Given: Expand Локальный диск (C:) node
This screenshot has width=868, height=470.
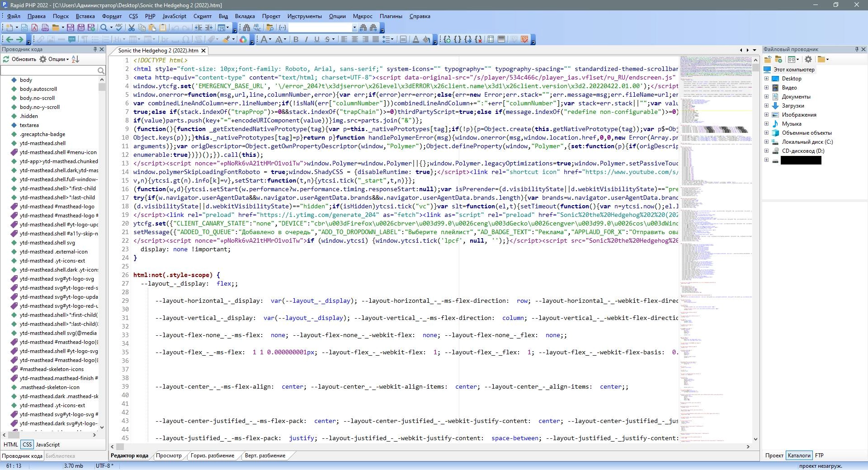Looking at the screenshot, I should (x=767, y=142).
